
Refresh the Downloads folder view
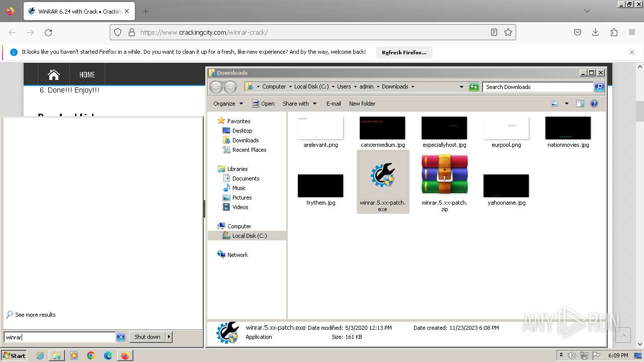click(474, 87)
